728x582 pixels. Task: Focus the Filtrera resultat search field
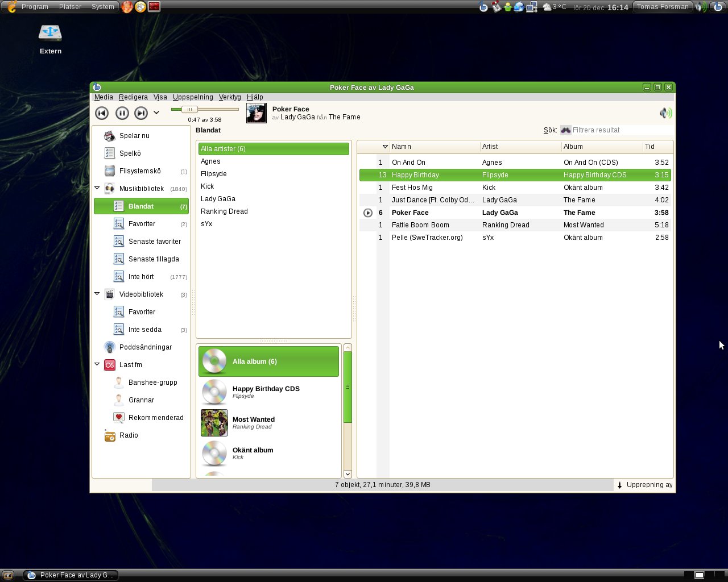(x=622, y=130)
